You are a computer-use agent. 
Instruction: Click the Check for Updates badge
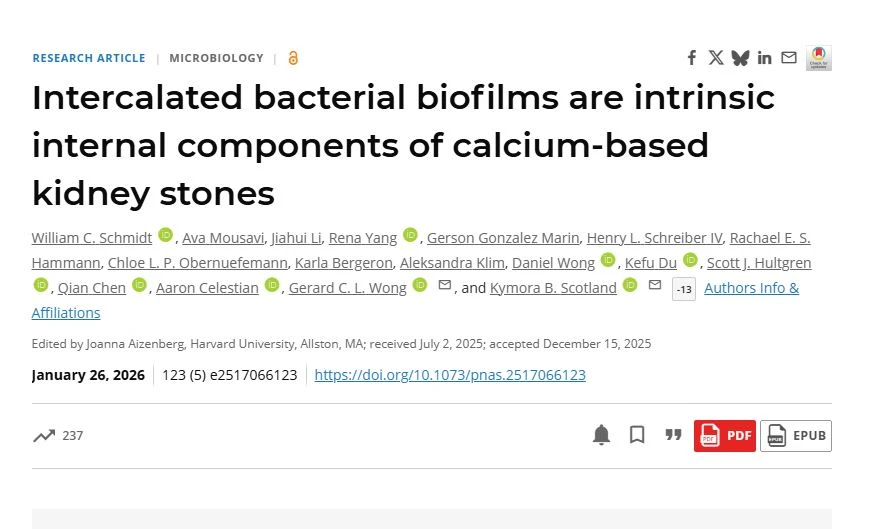(819, 58)
